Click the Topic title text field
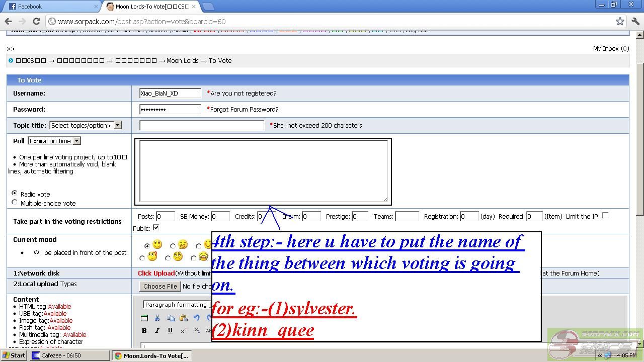644x362 pixels. 201,125
